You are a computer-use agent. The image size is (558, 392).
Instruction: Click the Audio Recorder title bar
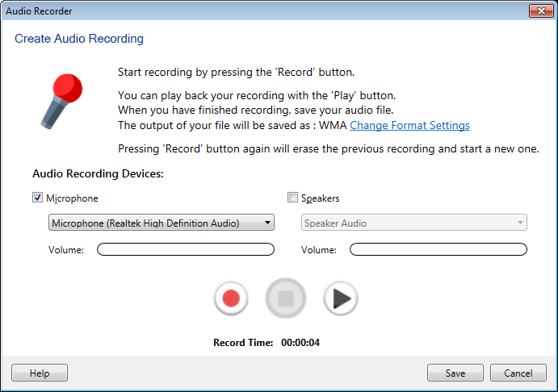coord(242,11)
